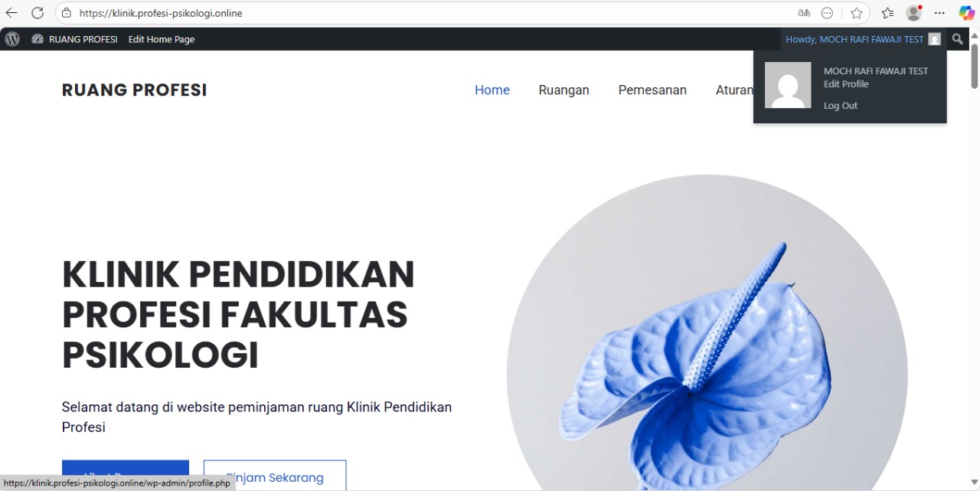
Task: View site information lock icon
Action: pos(67,13)
